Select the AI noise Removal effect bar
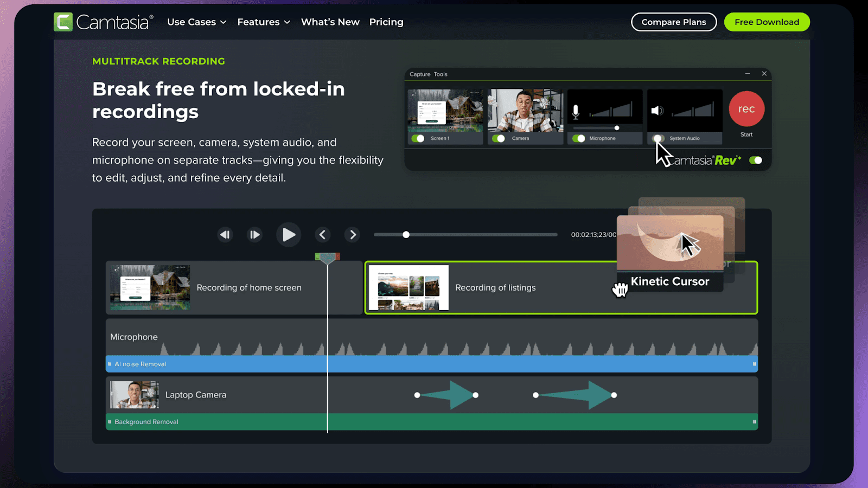Screen dimensions: 868x488 click(x=432, y=364)
